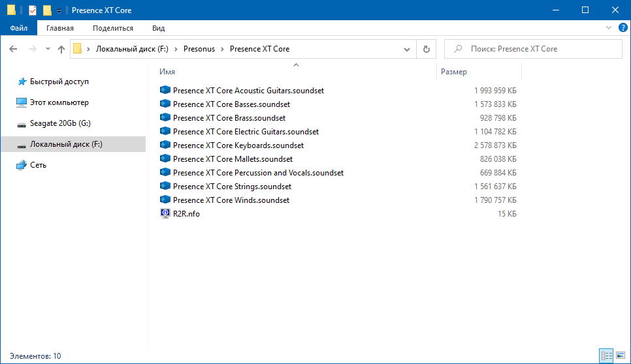Click size value 1 993 959 КБ
The width and height of the screenshot is (631, 364).
pyautogui.click(x=495, y=91)
